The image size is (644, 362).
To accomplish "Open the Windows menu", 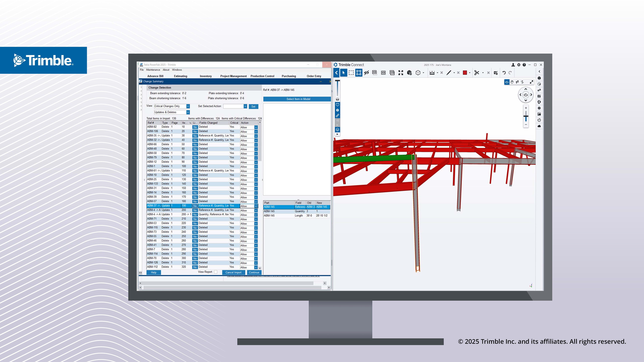I will pos(177,70).
